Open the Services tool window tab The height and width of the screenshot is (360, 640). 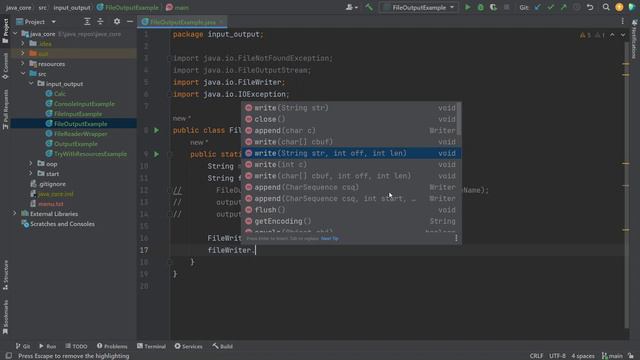click(x=189, y=346)
